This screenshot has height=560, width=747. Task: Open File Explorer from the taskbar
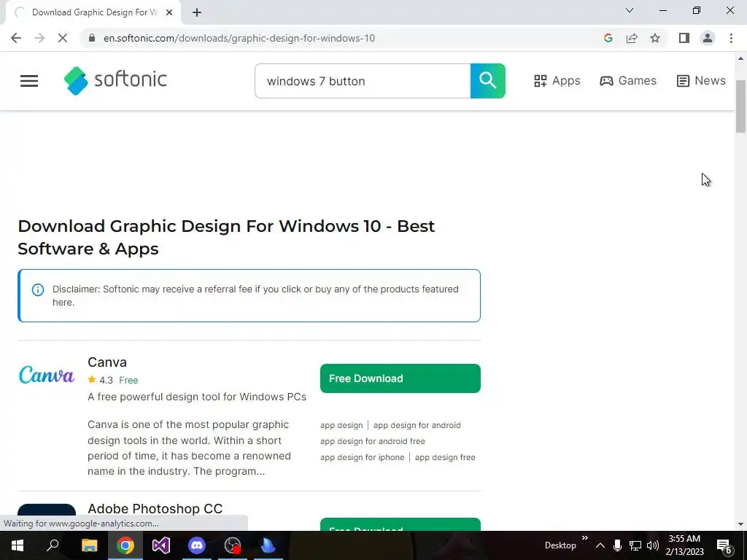click(x=89, y=545)
